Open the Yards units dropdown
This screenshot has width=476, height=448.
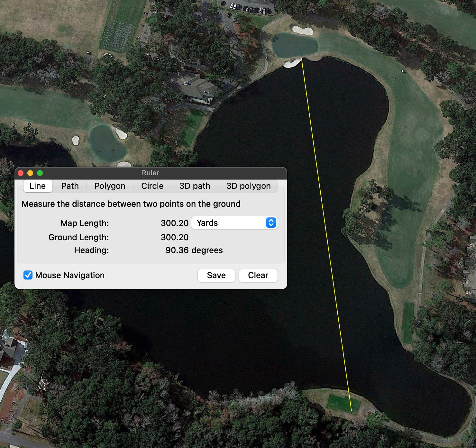pyautogui.click(x=234, y=223)
